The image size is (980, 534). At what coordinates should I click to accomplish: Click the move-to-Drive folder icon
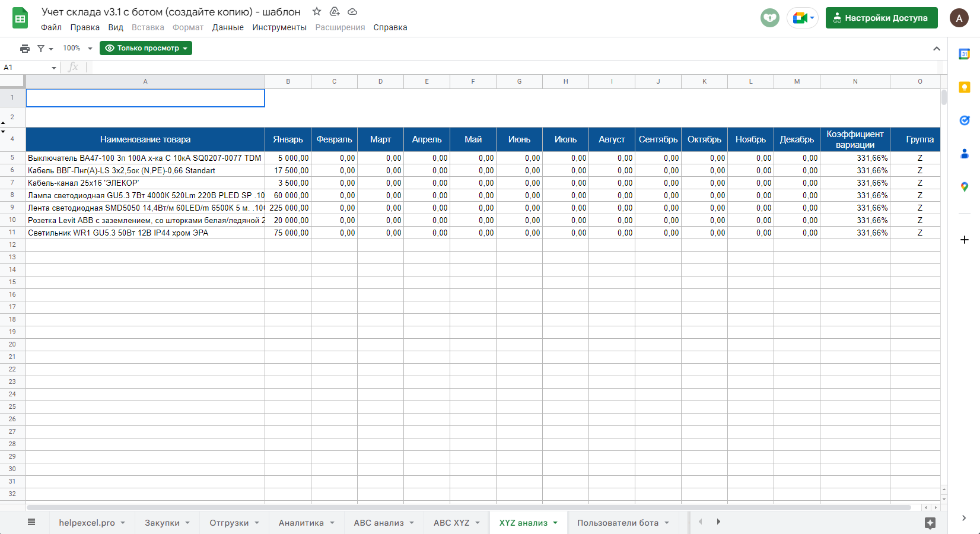tap(335, 11)
